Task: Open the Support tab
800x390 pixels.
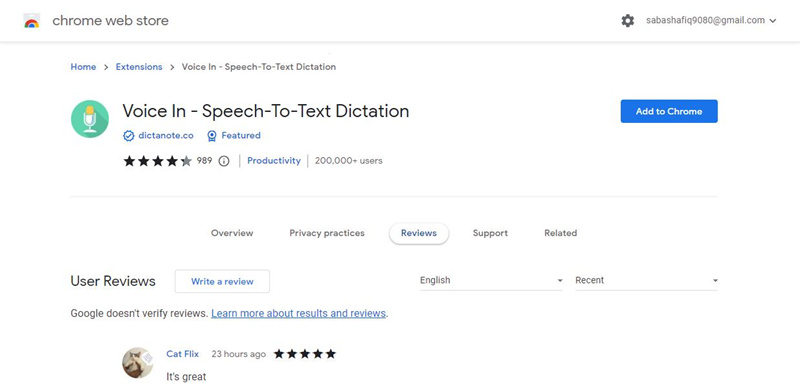Action: pos(490,233)
